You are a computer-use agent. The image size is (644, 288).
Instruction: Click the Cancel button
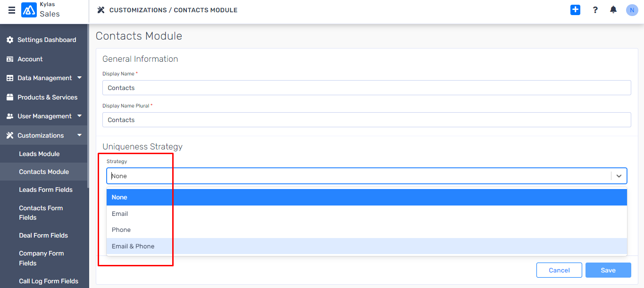[559, 270]
